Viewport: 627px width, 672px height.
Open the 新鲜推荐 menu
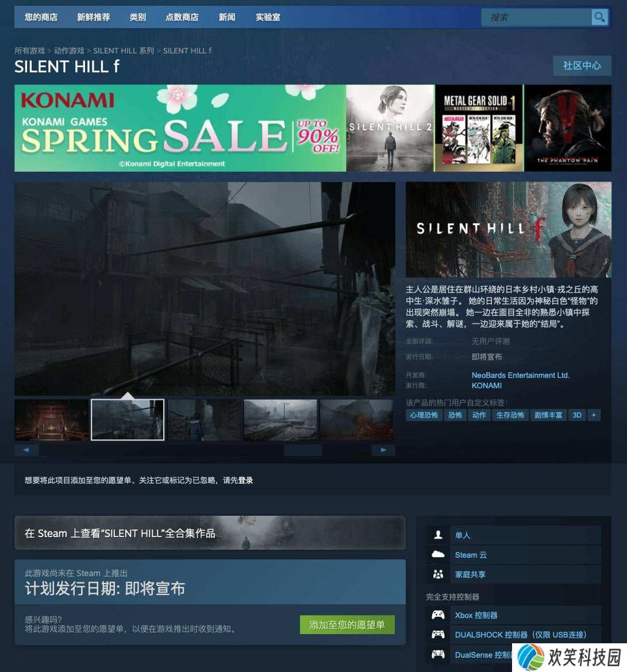click(x=94, y=17)
